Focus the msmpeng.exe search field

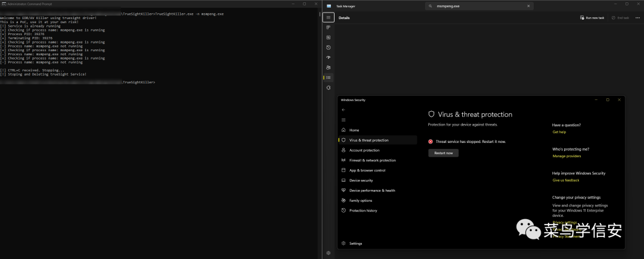coord(479,6)
